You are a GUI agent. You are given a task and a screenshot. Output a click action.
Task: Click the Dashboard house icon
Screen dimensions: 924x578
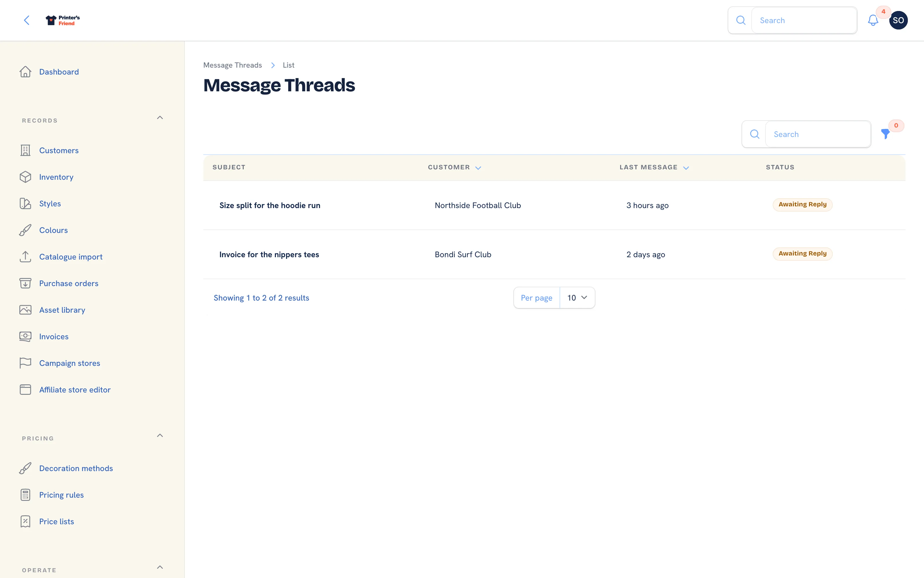(x=25, y=72)
